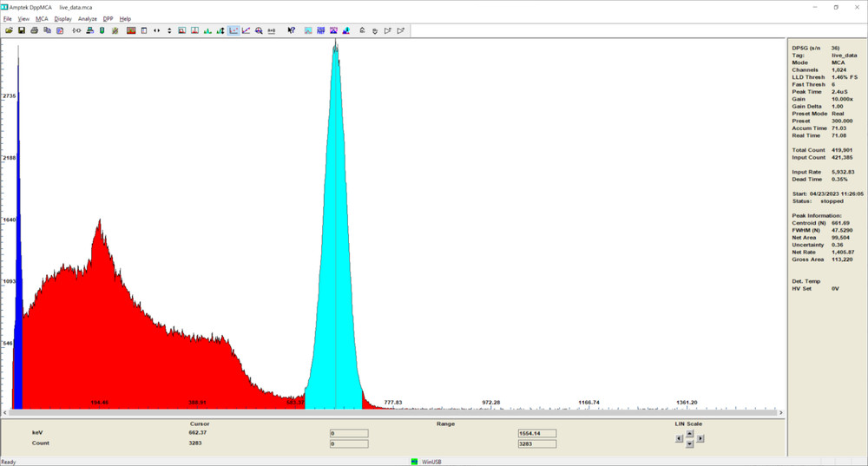Click the acquisition setup computer icon

coord(89,31)
